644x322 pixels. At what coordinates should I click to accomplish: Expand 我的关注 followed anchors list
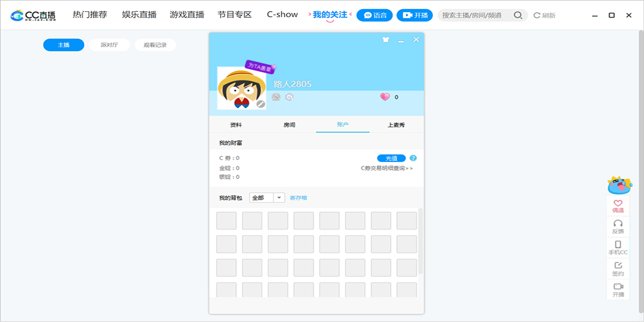[x=329, y=14]
